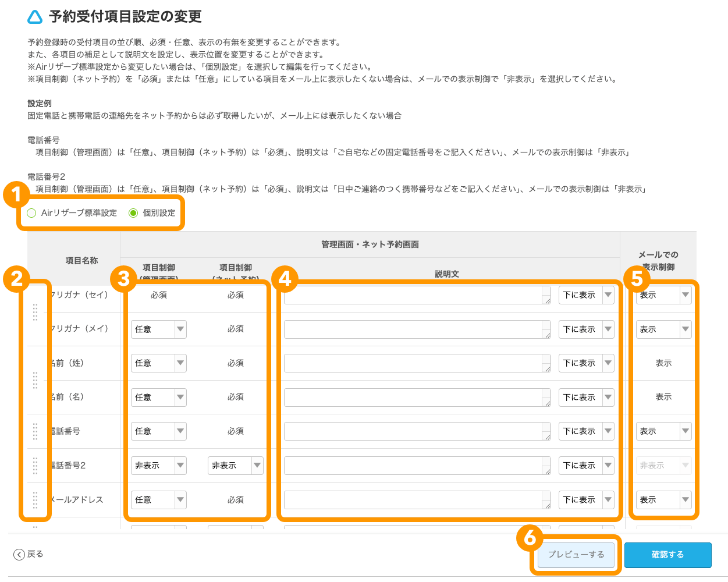Click the 必須 cell under ネット予約 for メールアドレス
Viewport: 728px width, 582px height.
tap(236, 500)
